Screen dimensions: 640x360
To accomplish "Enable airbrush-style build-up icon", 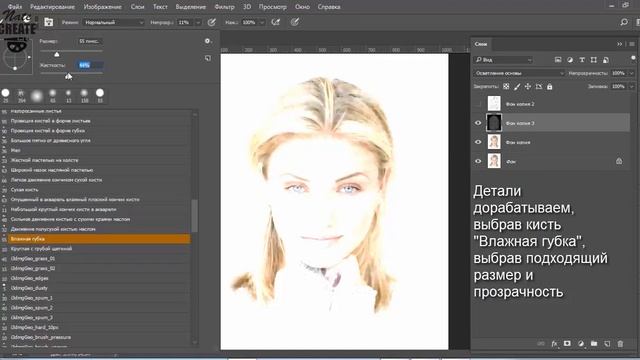I will [276, 22].
